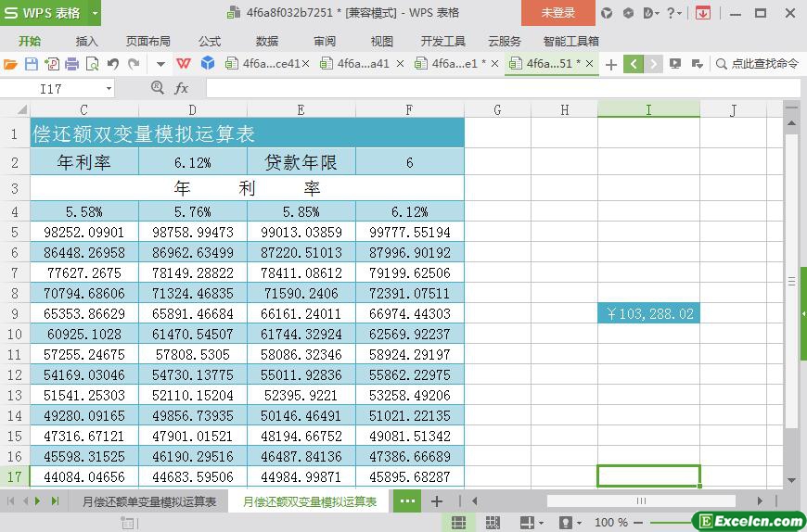Open the 插入 ribbon tab
807x532 pixels.
click(86, 41)
